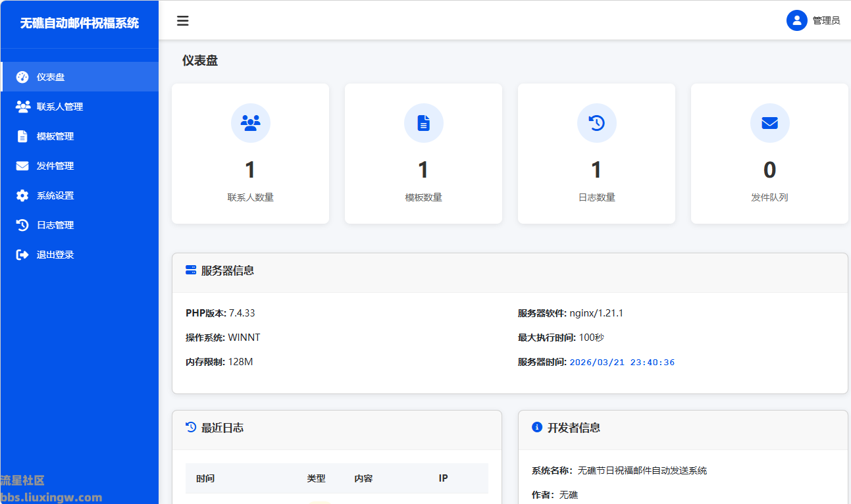Click the server icon beside 服务器信息

[x=191, y=270]
